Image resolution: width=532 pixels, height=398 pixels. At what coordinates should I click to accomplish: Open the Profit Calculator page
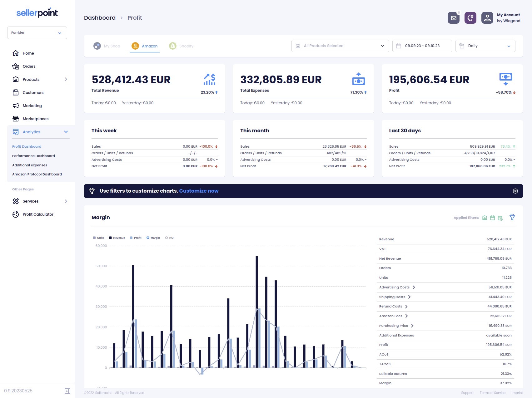click(x=38, y=214)
